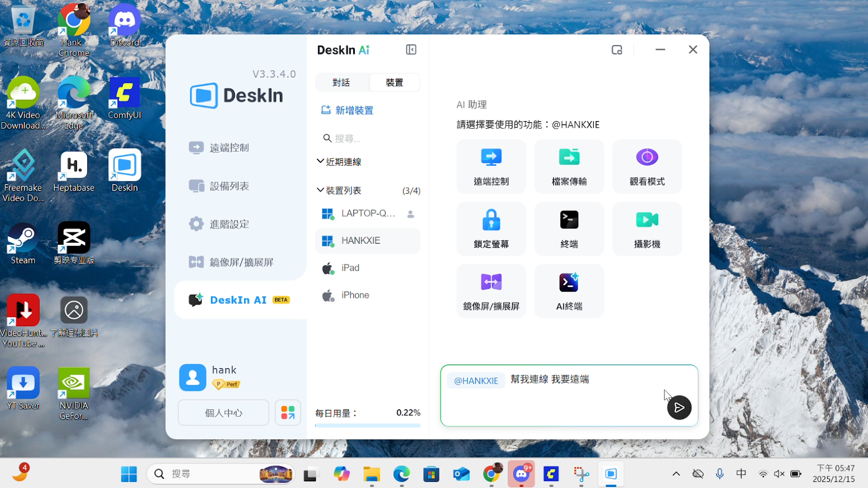This screenshot has width=868, height=488.
Task: Show hidden system tray icons
Action: [x=676, y=474]
